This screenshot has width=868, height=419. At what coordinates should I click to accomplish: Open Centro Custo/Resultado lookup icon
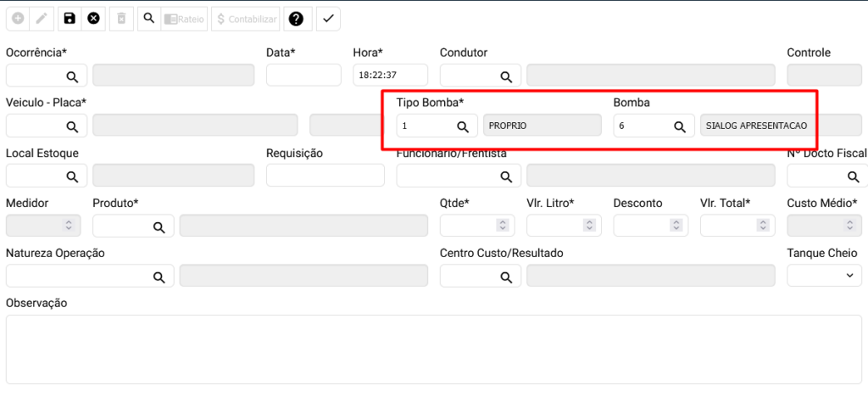click(506, 277)
